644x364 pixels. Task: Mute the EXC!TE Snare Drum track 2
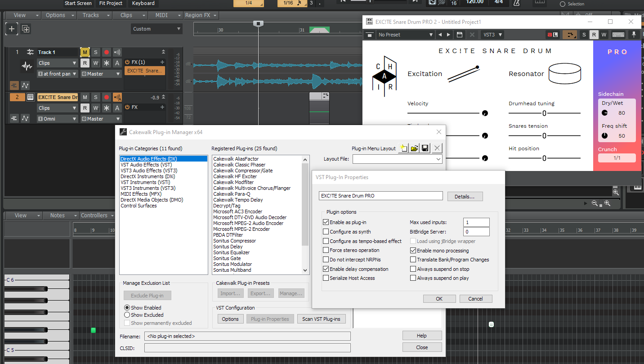85,97
